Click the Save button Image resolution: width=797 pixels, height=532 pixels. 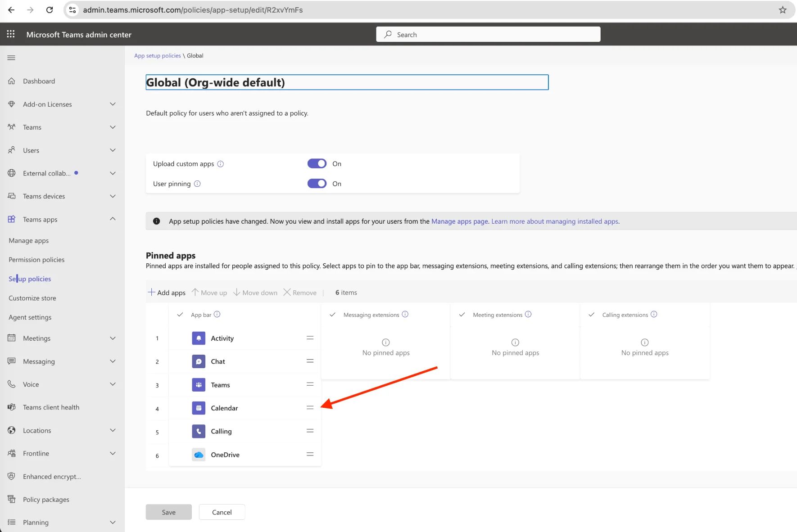tap(169, 512)
